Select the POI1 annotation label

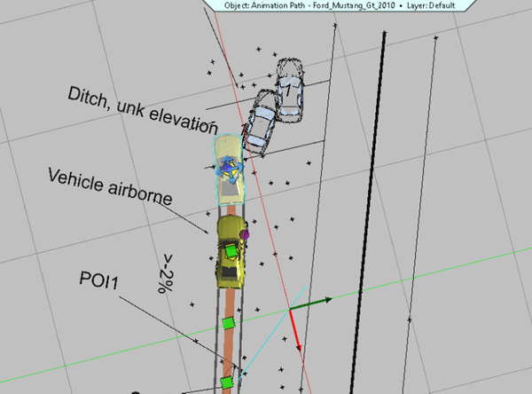coord(98,280)
